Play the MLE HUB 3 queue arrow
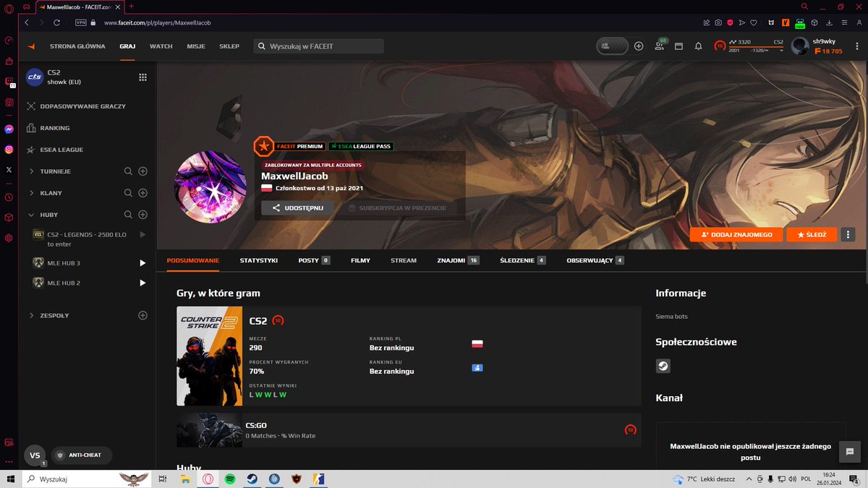The width and height of the screenshot is (868, 488). (142, 263)
